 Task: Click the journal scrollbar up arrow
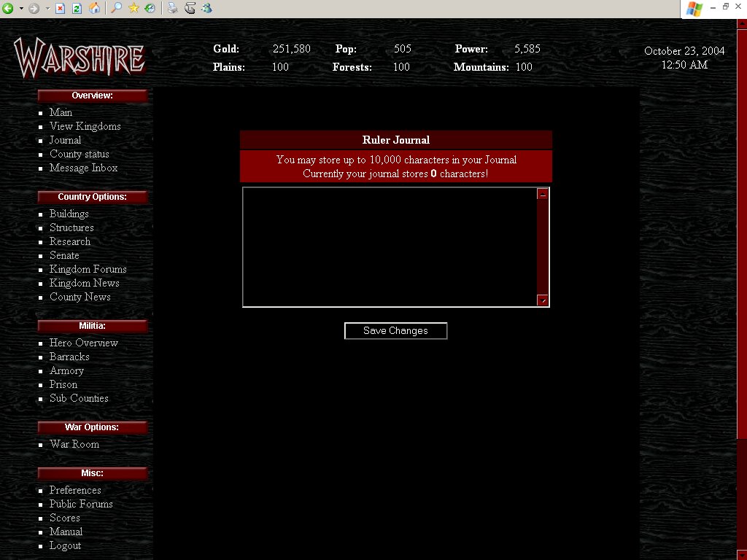[543, 195]
